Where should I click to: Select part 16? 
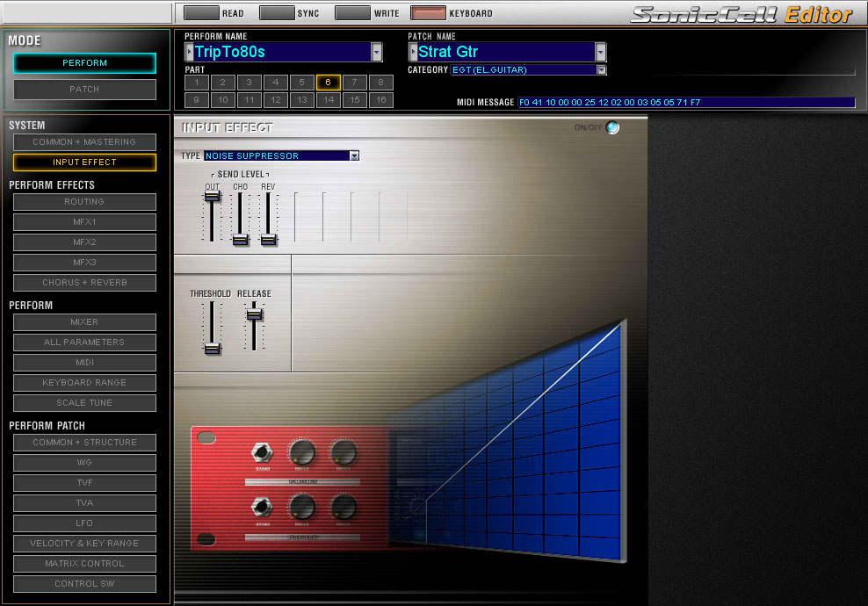pos(381,100)
